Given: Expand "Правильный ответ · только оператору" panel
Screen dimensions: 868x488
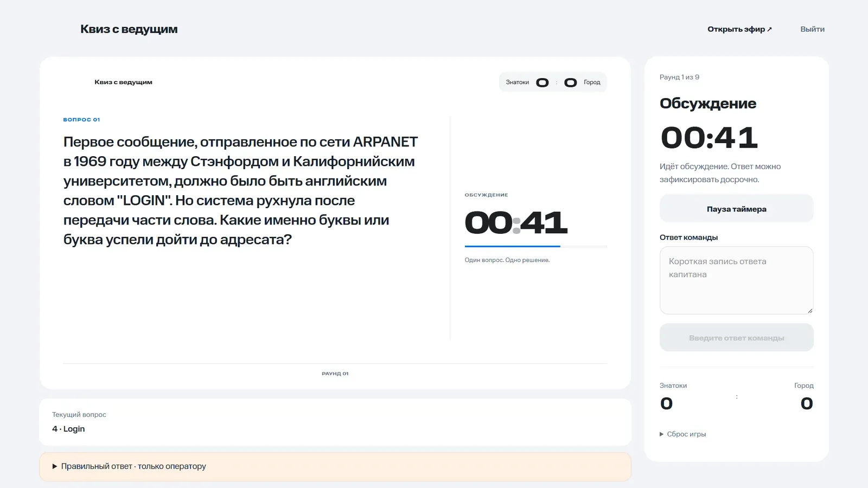Looking at the screenshot, I should click(335, 466).
